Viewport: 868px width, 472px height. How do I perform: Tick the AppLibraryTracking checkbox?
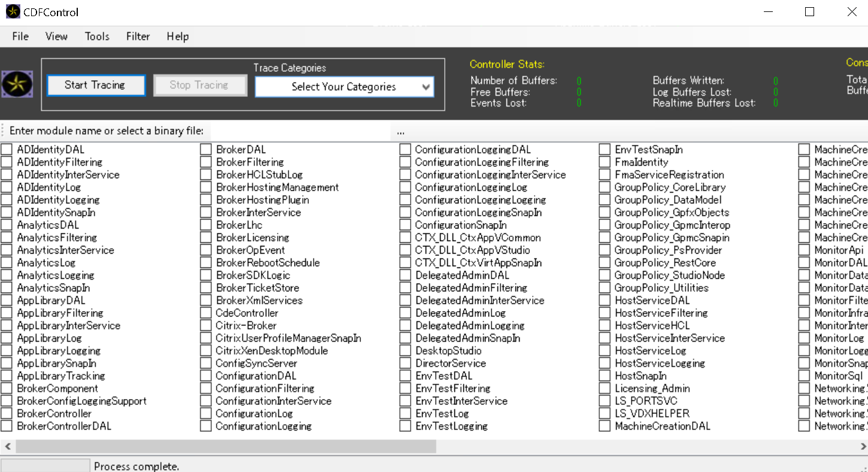[7, 376]
